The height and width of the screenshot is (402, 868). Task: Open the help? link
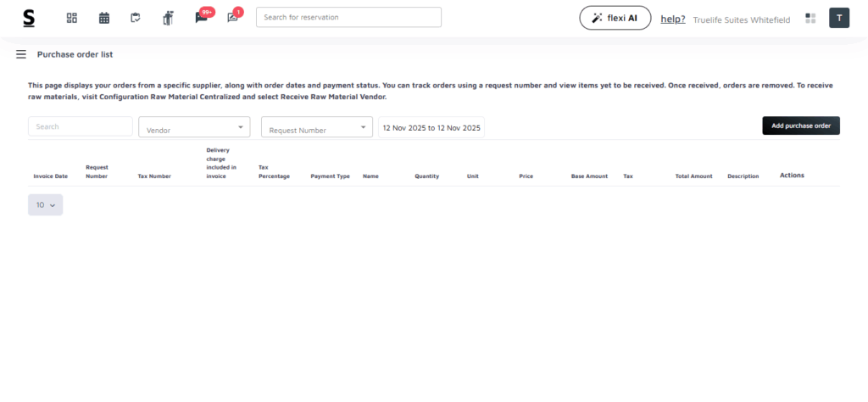tap(672, 19)
